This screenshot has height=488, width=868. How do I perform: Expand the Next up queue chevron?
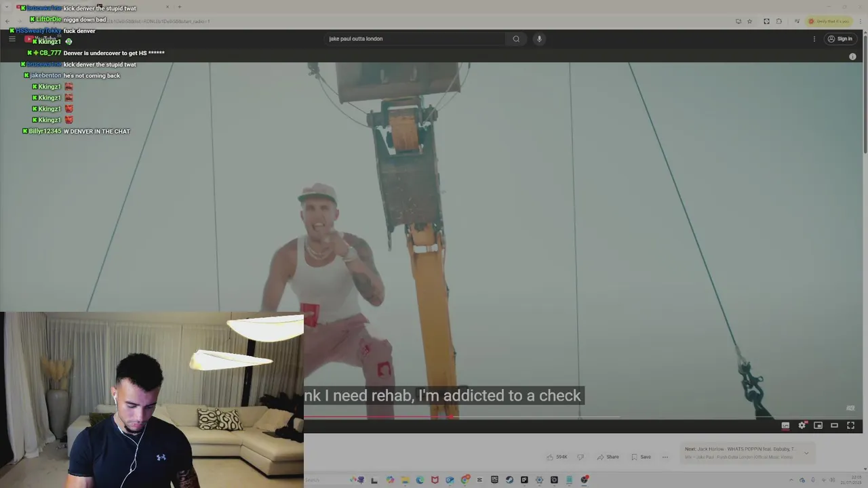click(806, 453)
